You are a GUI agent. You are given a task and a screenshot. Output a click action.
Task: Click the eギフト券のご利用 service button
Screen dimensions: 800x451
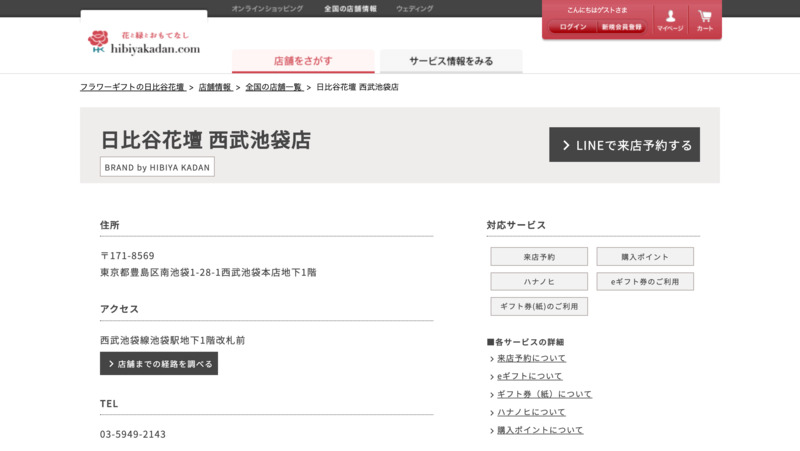(x=645, y=282)
